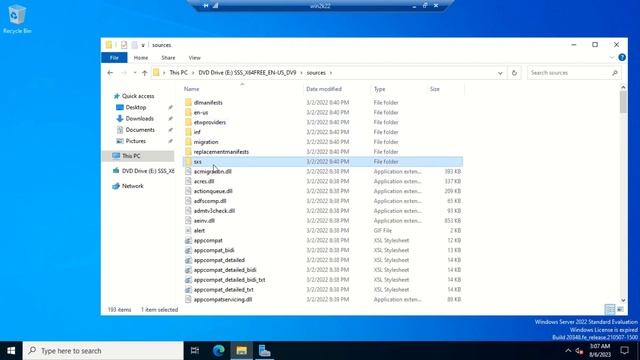Select Network in the navigation pane

click(133, 186)
